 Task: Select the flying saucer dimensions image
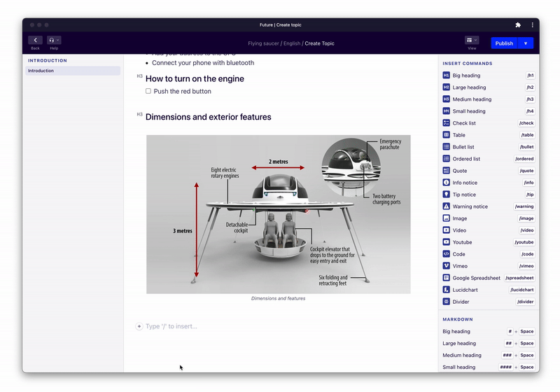click(x=278, y=214)
